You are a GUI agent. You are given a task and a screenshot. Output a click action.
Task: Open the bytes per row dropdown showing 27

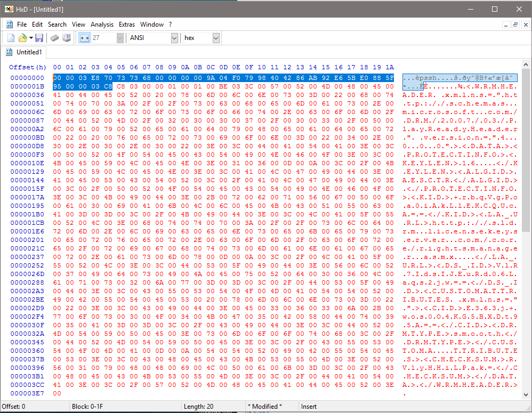tap(120, 38)
